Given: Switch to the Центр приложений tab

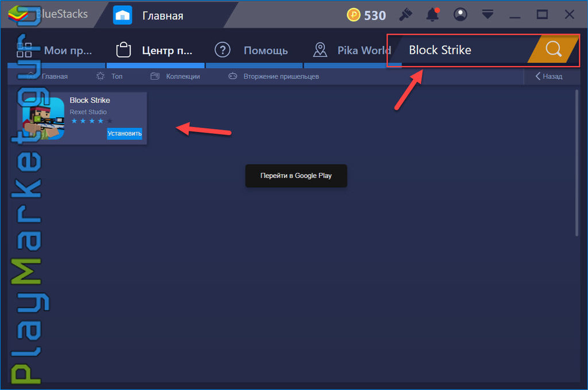Looking at the screenshot, I should (x=156, y=51).
